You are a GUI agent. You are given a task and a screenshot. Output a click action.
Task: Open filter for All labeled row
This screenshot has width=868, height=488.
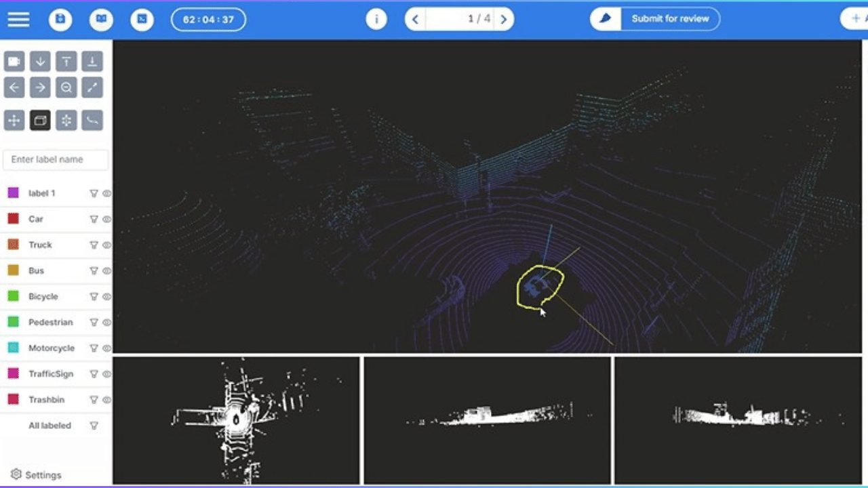pos(94,426)
